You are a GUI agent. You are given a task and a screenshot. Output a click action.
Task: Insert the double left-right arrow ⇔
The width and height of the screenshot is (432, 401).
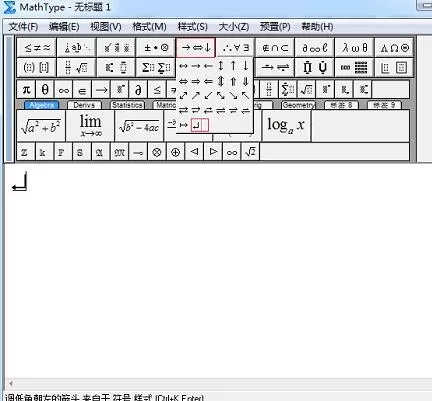[x=183, y=81]
